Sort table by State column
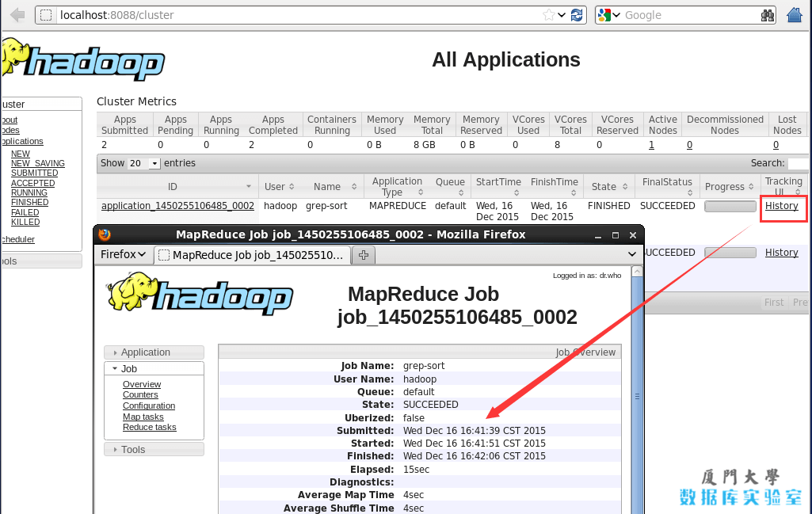Viewport: 812px width, 514px height. pyautogui.click(x=609, y=186)
